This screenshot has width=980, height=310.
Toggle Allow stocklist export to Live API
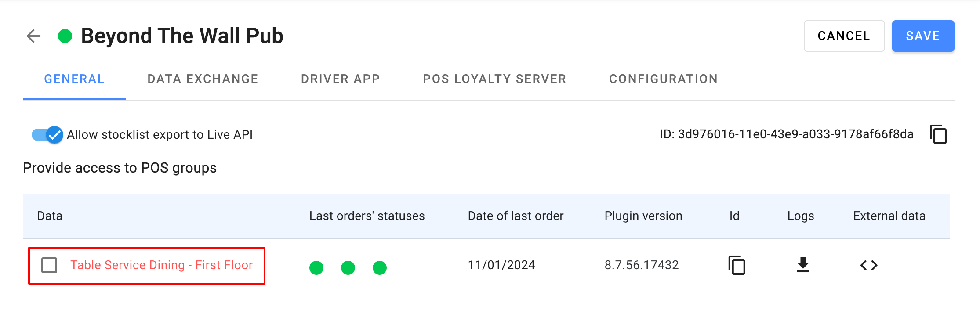pos(47,135)
